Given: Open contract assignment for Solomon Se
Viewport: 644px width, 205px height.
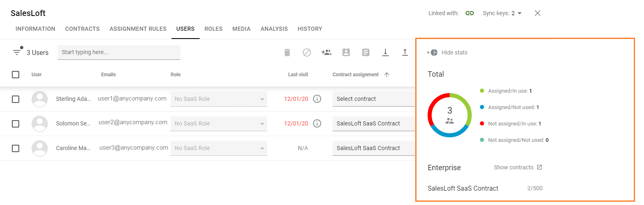Looking at the screenshot, I should click(374, 123).
